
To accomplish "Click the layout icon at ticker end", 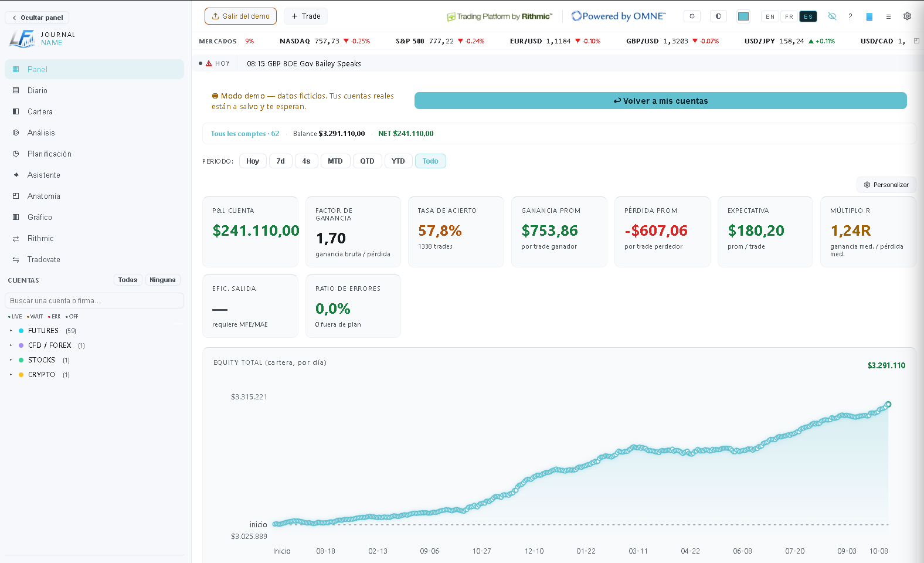I will tap(916, 41).
